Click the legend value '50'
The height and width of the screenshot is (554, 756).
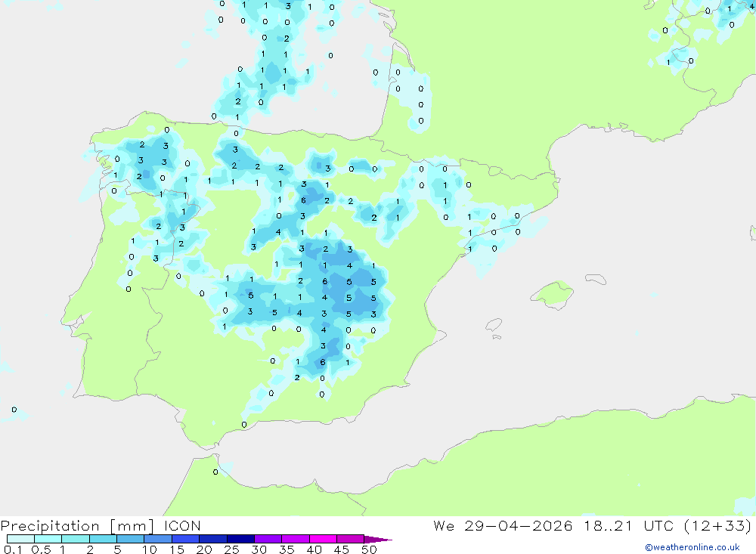369,549
